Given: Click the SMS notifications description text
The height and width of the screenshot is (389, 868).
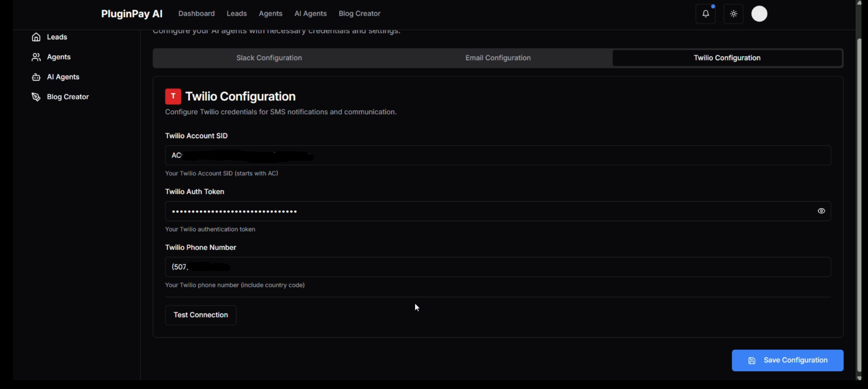Looking at the screenshot, I should (x=281, y=112).
